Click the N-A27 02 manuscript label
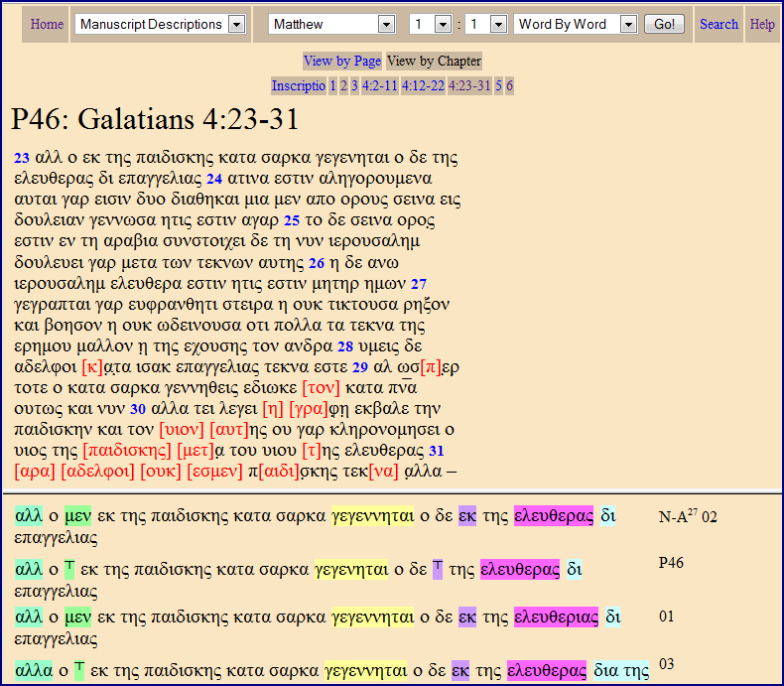 pyautogui.click(x=688, y=516)
